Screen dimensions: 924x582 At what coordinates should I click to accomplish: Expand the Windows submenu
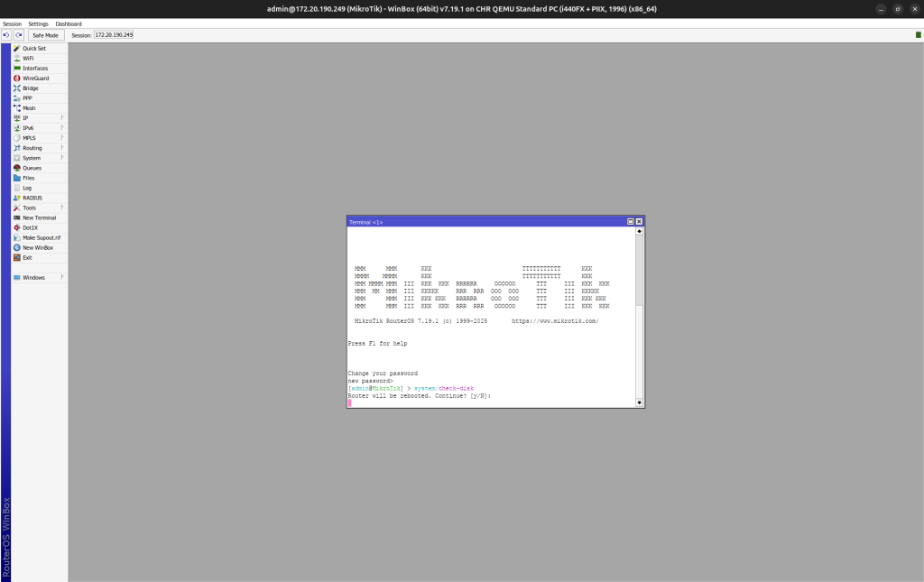click(39, 277)
